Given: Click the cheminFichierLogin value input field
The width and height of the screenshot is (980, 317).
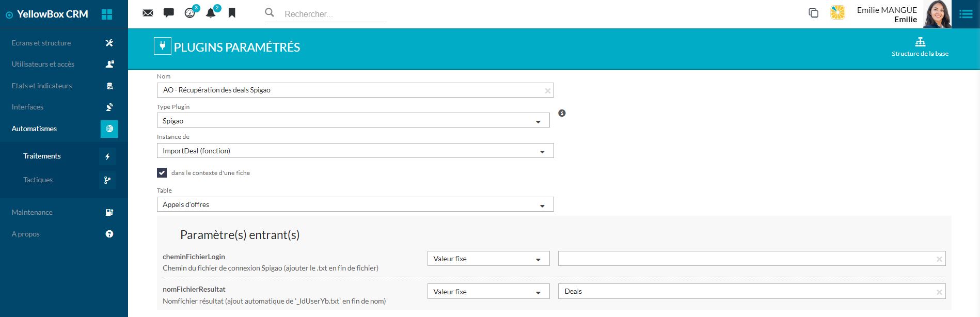Looking at the screenshot, I should click(x=746, y=259).
